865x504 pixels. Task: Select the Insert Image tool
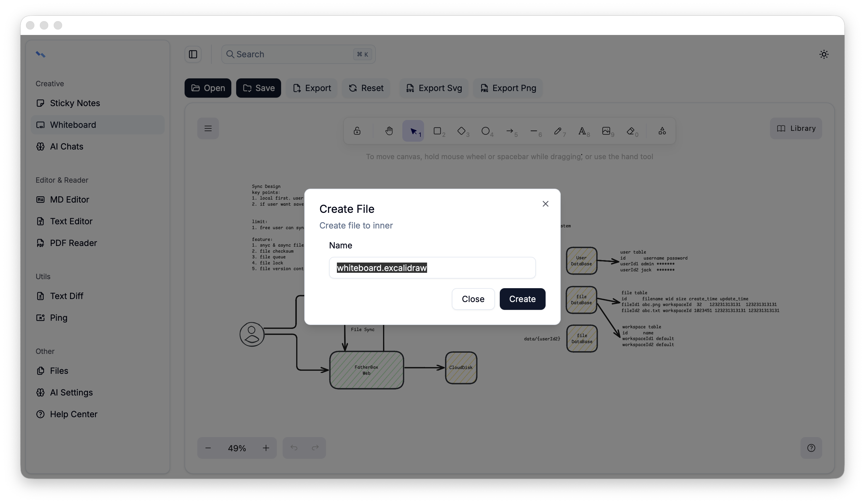click(606, 131)
